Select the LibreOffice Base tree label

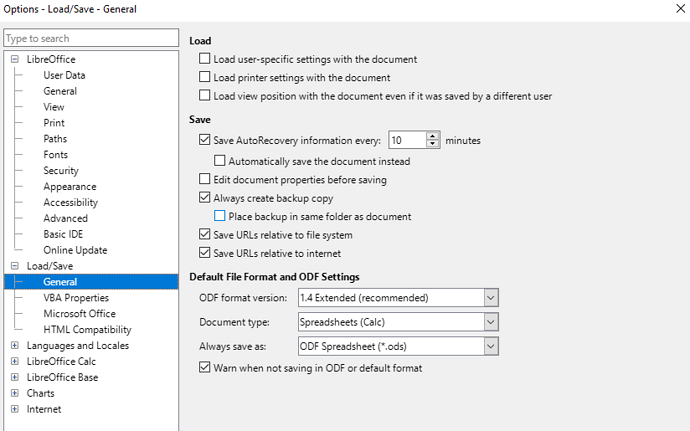pyautogui.click(x=62, y=377)
